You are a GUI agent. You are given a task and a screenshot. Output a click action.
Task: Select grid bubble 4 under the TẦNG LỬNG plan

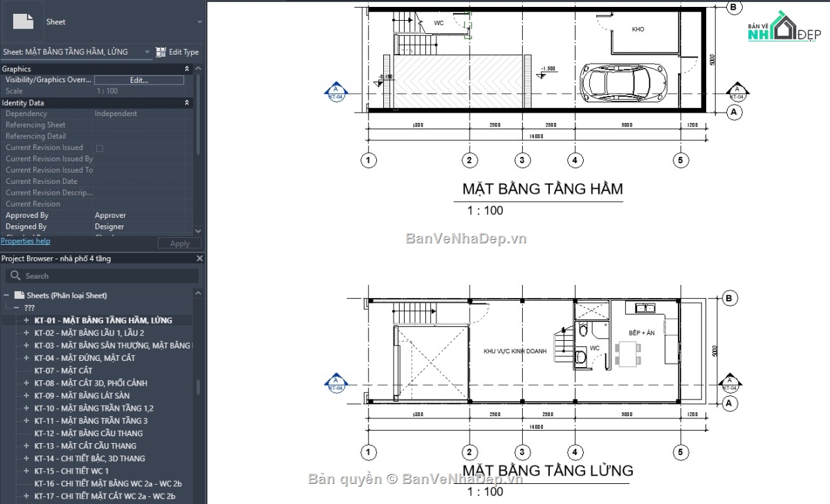point(575,453)
